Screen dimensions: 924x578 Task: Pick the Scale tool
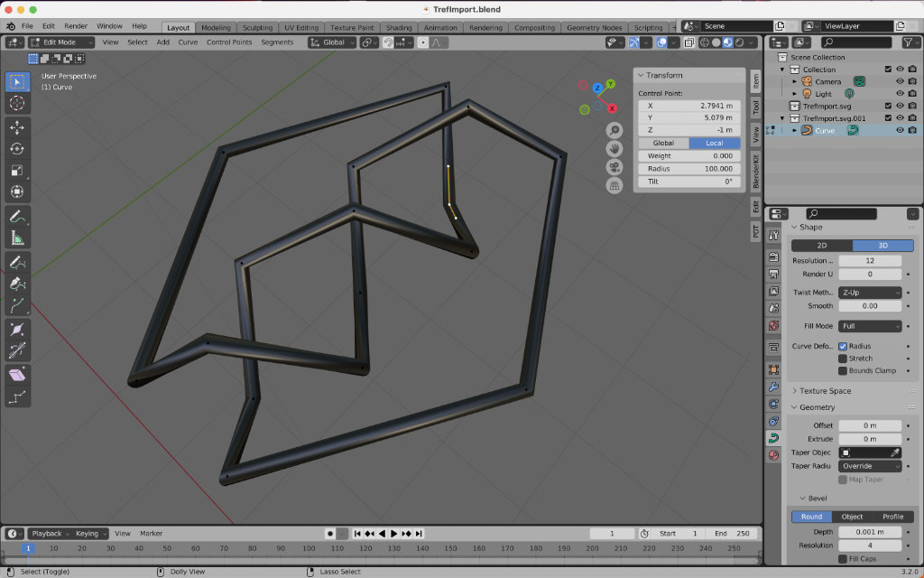click(17, 170)
